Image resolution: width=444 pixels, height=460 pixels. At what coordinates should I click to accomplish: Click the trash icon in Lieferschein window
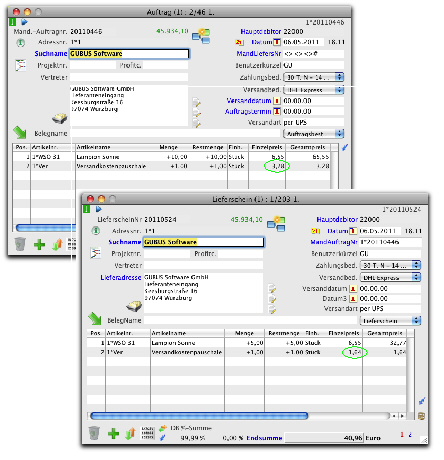(x=94, y=433)
